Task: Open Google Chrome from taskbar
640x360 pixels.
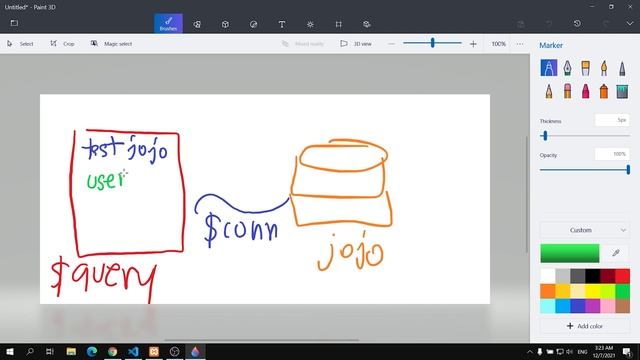Action: pos(113,351)
